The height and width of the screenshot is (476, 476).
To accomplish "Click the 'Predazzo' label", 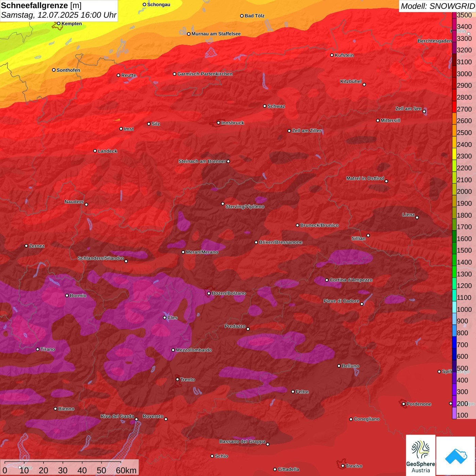I will point(235,326).
